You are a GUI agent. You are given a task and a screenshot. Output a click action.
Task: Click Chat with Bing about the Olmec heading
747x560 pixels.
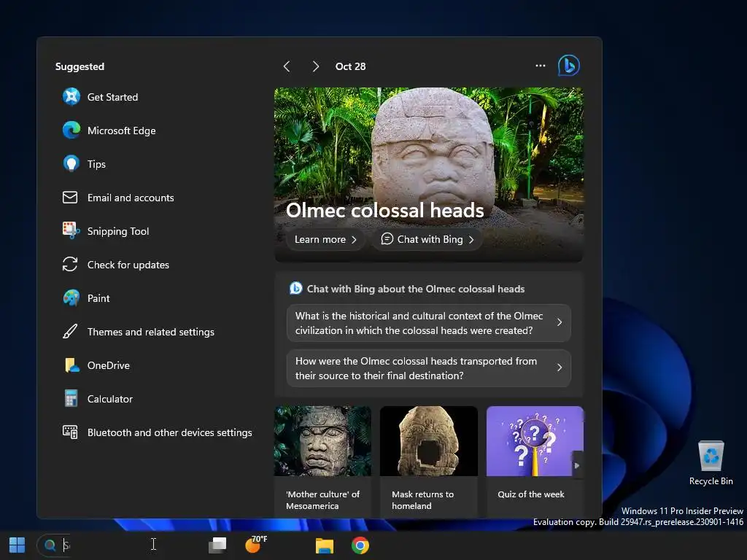pyautogui.click(x=415, y=289)
